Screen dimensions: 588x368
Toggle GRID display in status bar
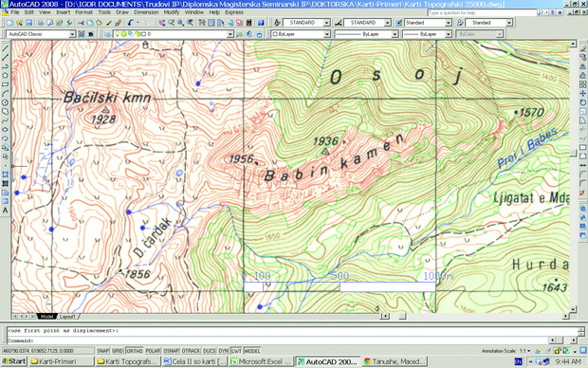[x=118, y=351]
